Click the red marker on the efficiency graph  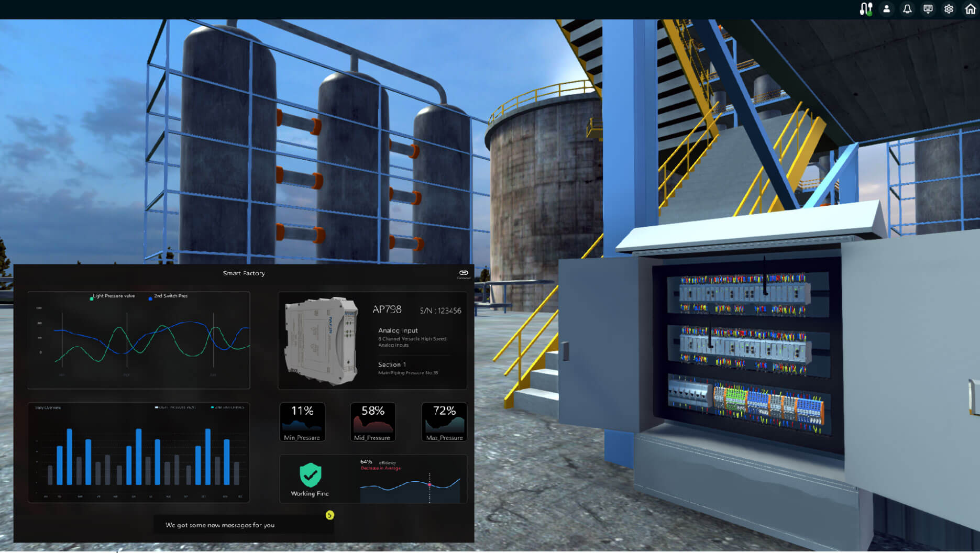tap(430, 485)
